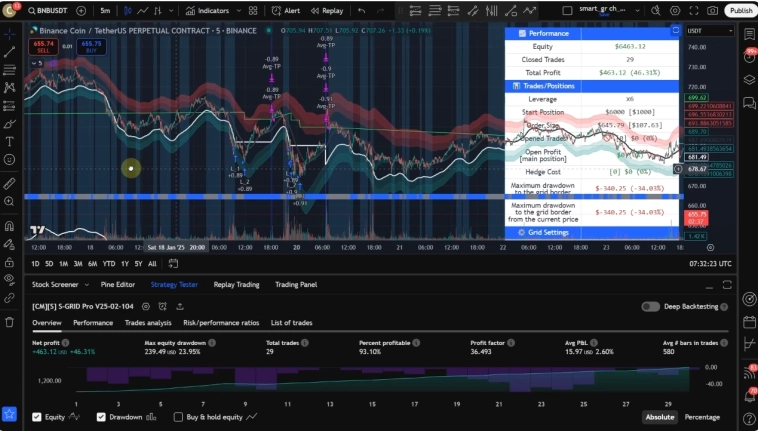Toggle the Deep Backtesting switch
The height and width of the screenshot is (431, 758).
(x=651, y=306)
